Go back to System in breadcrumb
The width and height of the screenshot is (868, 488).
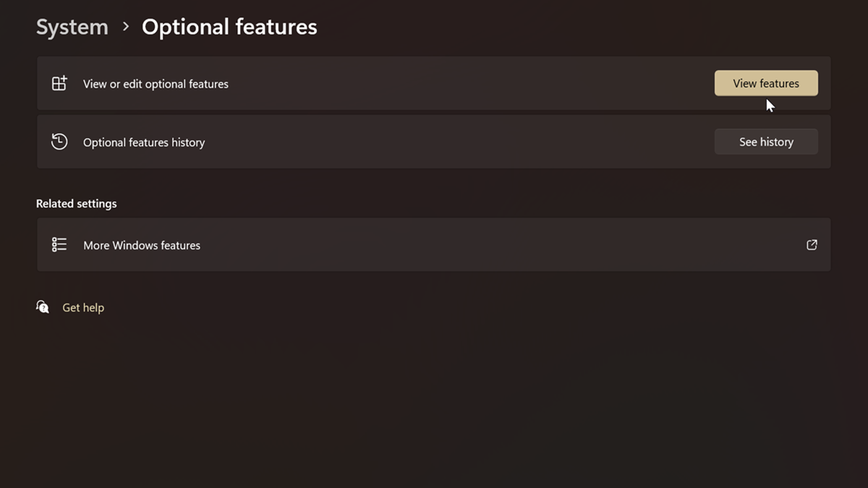[x=72, y=27]
